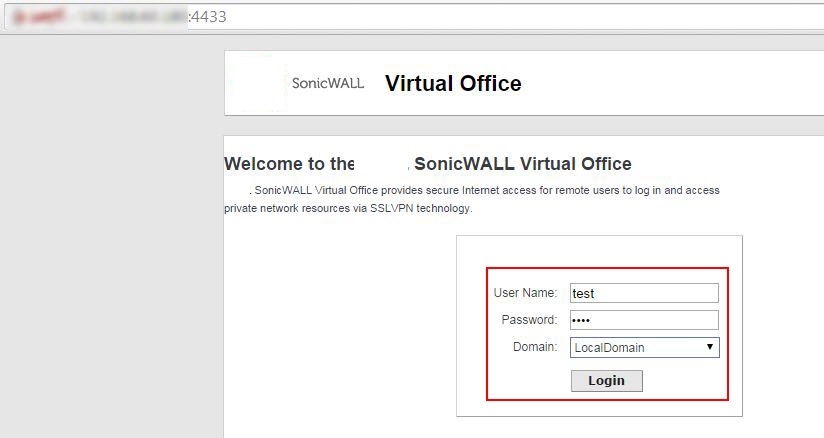Focus the Password input field
This screenshot has width=824, height=438.
(x=644, y=320)
